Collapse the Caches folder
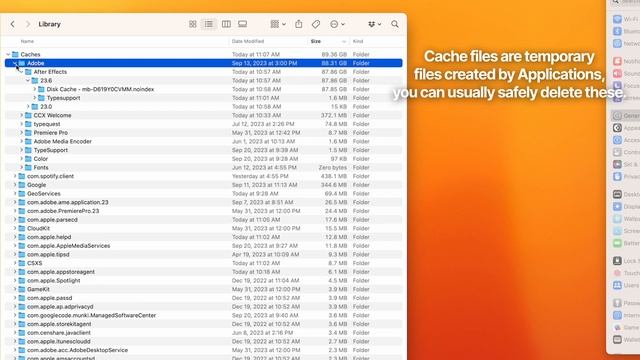Screen dimensions: 640x360 [8, 54]
